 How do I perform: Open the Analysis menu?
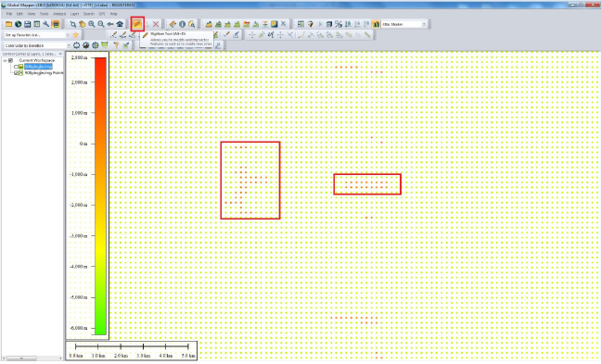tap(59, 14)
